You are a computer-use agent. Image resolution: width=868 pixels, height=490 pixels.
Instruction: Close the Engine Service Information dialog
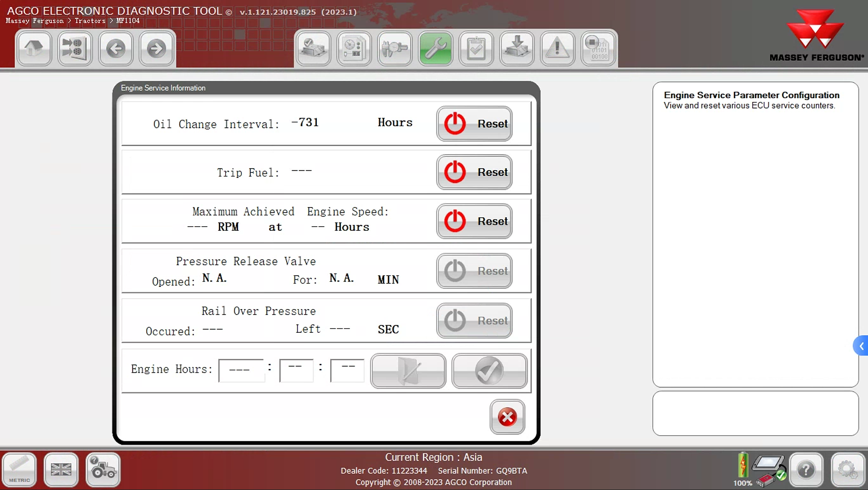point(507,417)
